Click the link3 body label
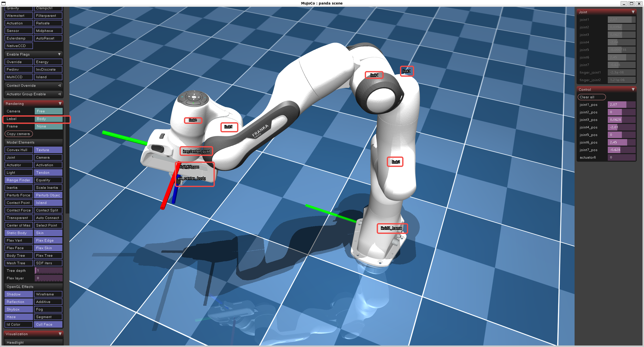Screen dimensions: 644x347 (x=406, y=71)
